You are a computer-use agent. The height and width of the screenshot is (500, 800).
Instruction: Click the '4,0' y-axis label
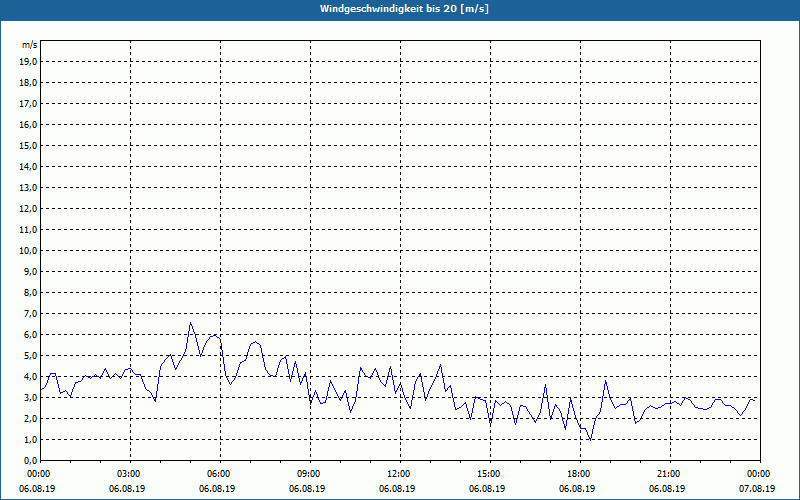click(x=31, y=377)
